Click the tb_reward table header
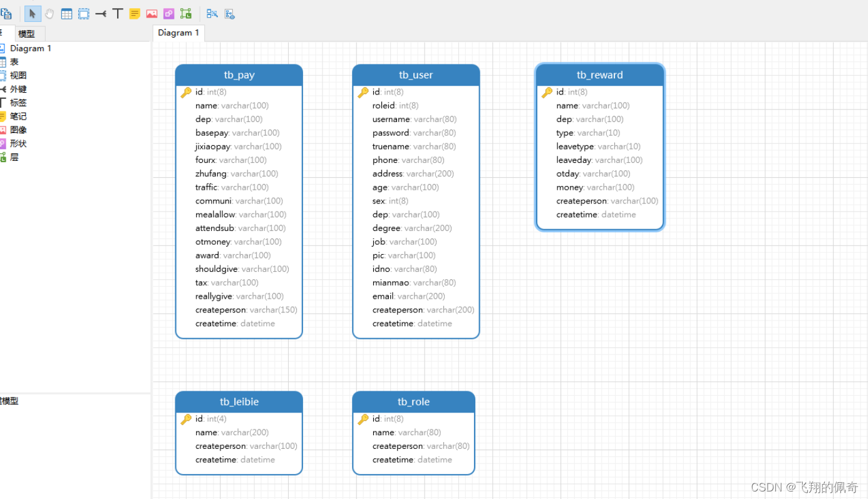Viewport: 868px width, 499px height. 600,75
